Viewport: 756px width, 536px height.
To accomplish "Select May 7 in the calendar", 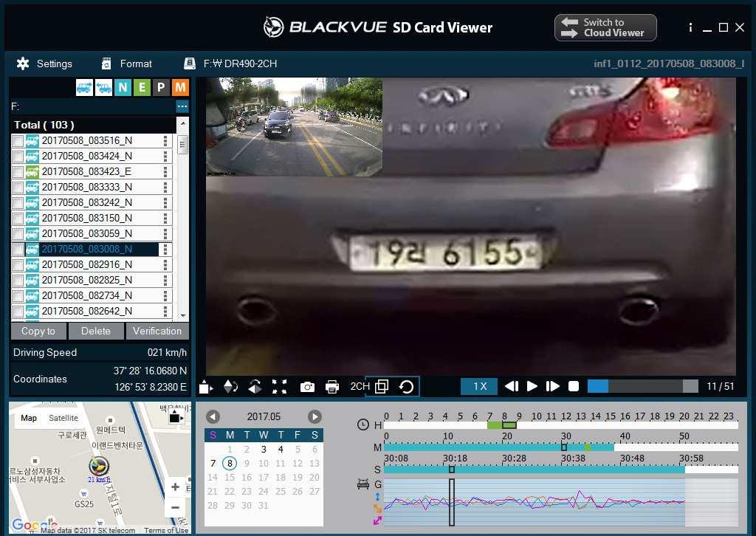I will [213, 463].
